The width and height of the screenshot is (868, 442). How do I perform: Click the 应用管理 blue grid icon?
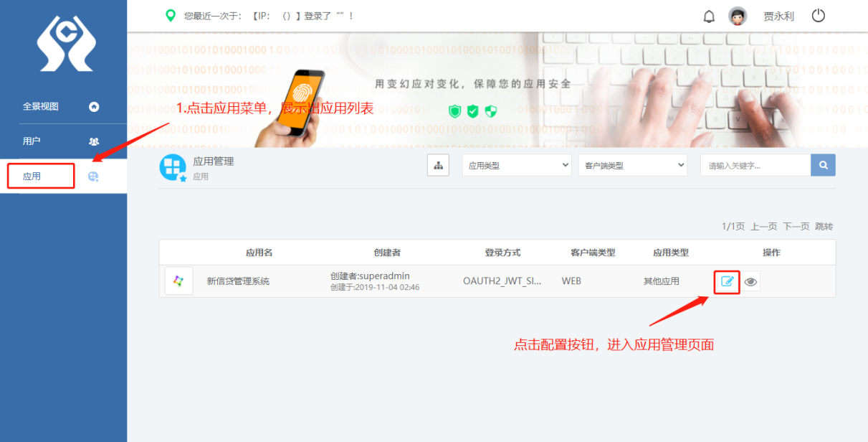point(173,164)
